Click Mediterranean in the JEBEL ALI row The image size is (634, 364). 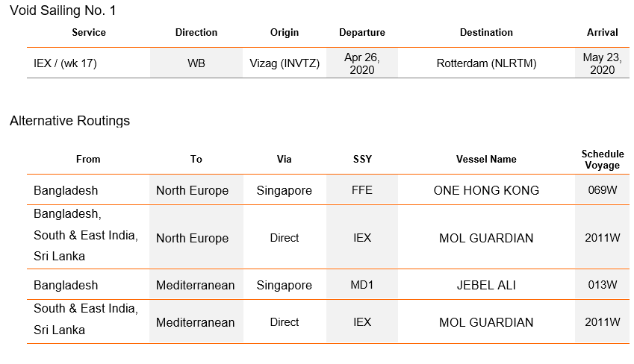pos(196,285)
